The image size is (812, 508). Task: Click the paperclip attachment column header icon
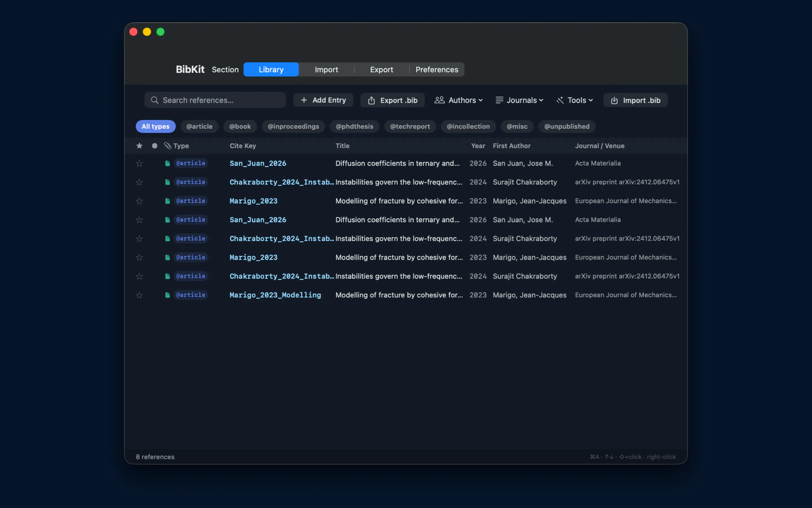point(167,146)
